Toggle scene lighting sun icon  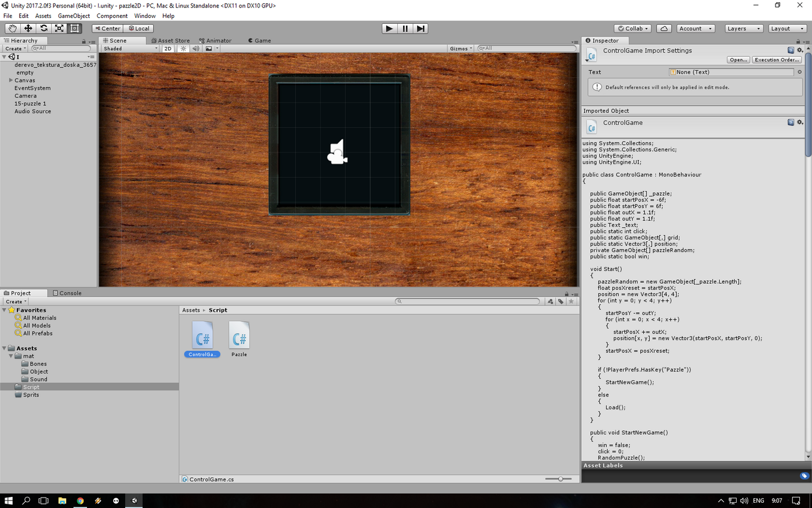pyautogui.click(x=183, y=49)
